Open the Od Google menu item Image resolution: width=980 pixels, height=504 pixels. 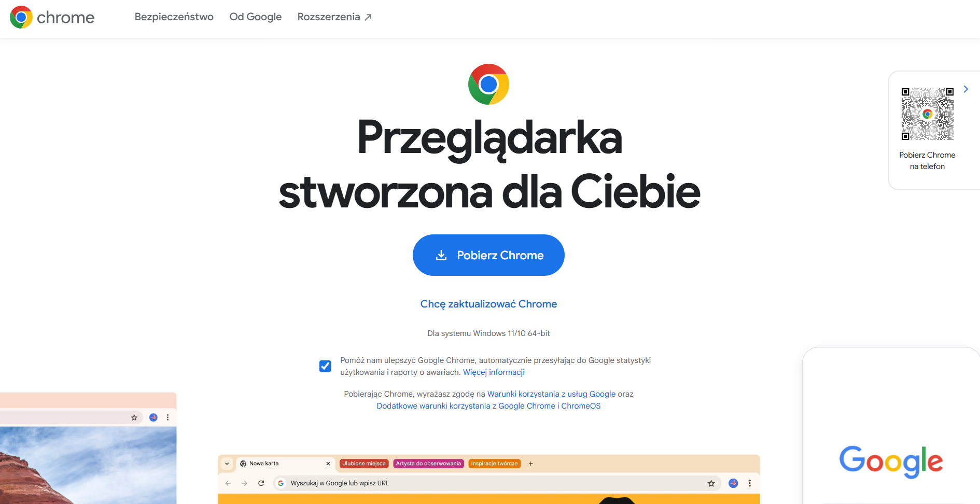256,17
